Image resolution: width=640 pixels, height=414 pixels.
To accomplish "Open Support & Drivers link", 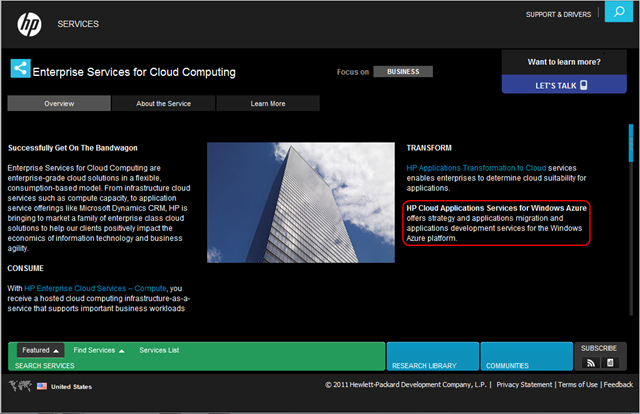I will (x=558, y=14).
